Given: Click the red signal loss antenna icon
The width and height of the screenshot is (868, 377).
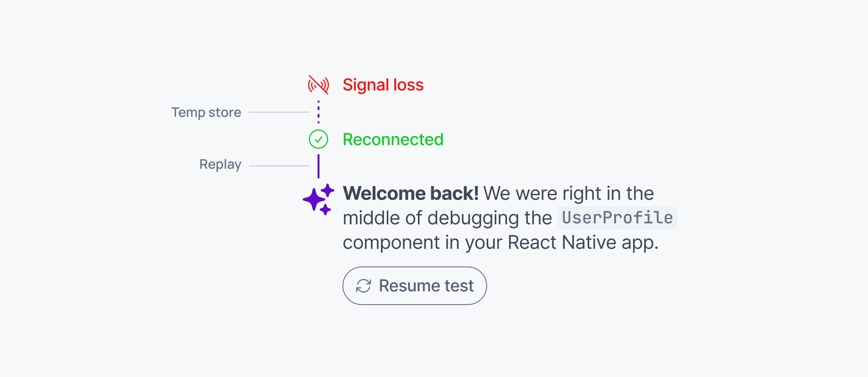Looking at the screenshot, I should [x=318, y=85].
